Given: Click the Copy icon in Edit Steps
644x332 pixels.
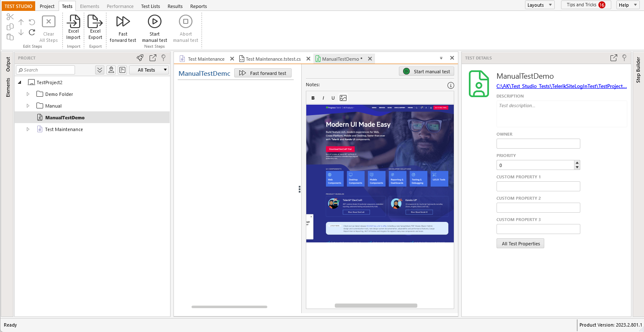Looking at the screenshot, I should (x=10, y=27).
